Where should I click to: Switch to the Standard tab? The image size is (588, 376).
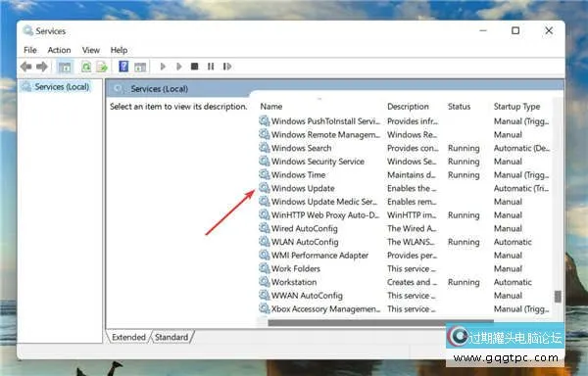click(x=171, y=337)
